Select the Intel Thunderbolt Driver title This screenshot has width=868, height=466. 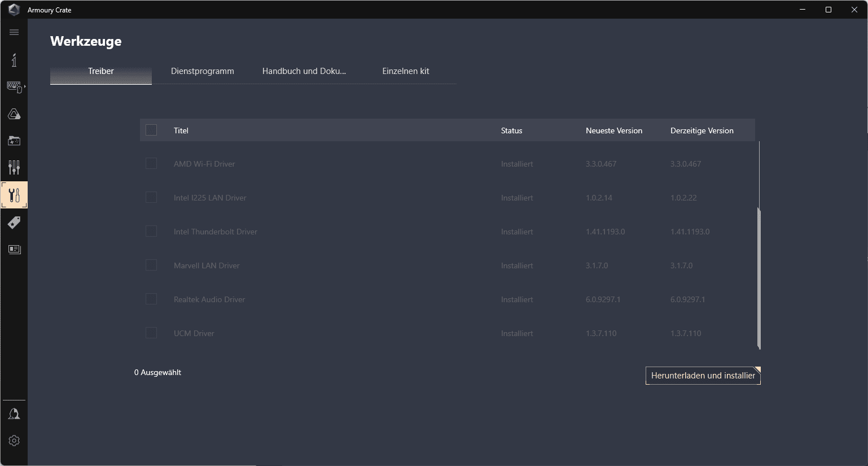[216, 232]
